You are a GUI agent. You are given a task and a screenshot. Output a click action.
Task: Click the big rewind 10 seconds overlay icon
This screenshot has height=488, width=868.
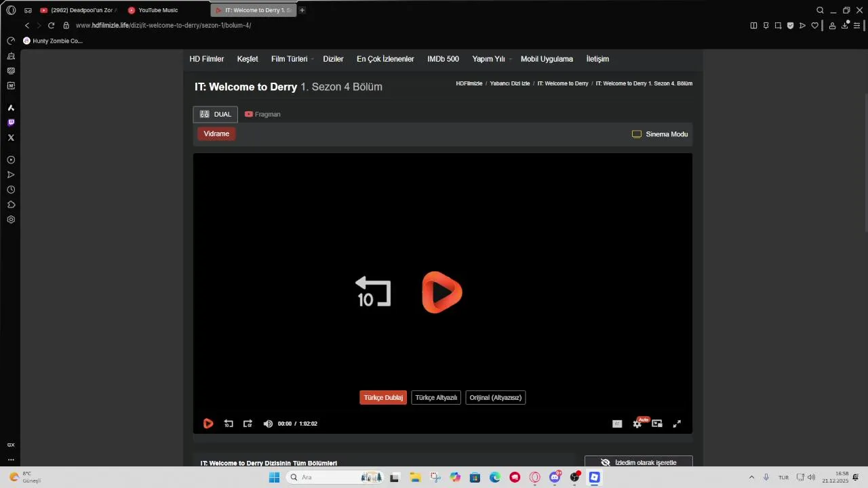pos(373,292)
